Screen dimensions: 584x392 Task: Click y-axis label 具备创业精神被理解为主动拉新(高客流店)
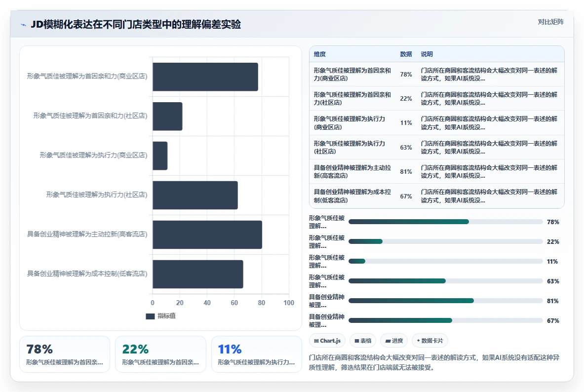tap(87, 235)
